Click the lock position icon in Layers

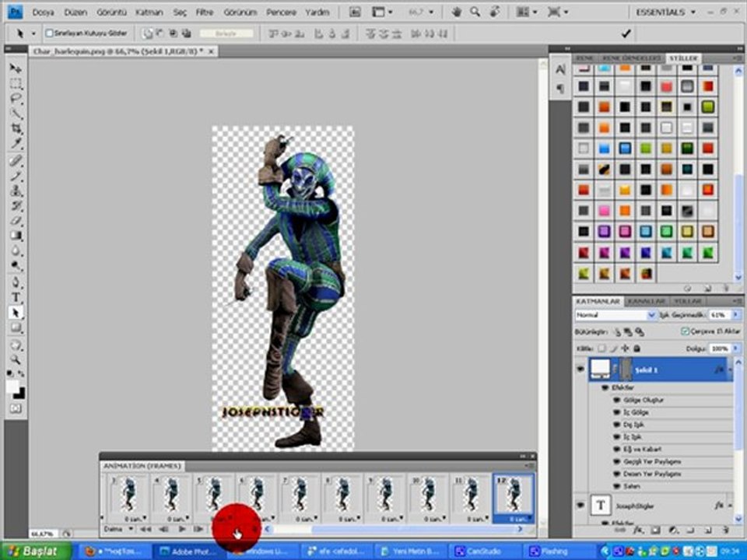(x=625, y=348)
